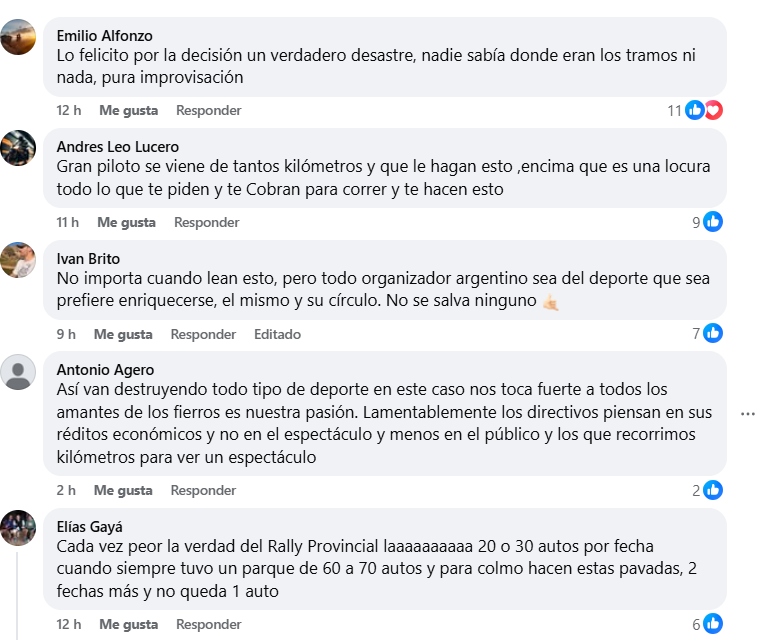Toggle Me gusta on Andres Leo Lucero's comment
This screenshot has width=761, height=640.
click(x=126, y=222)
